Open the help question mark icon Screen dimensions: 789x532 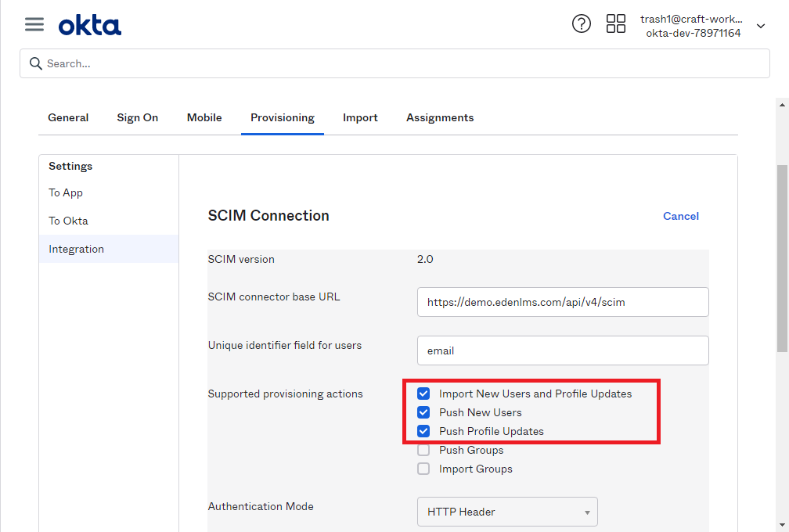pos(581,23)
